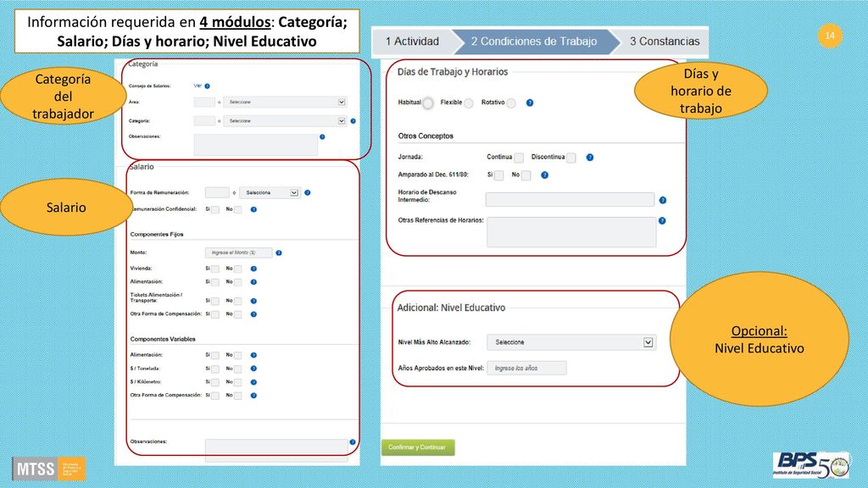Select the Flexible radio button
This screenshot has width=868, height=488.
coord(469,103)
